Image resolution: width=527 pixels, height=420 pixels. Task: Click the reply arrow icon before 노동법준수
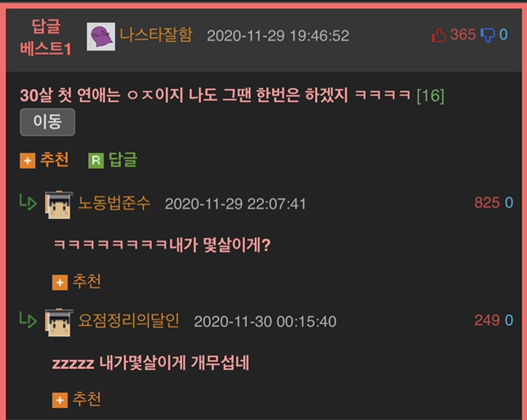point(28,202)
